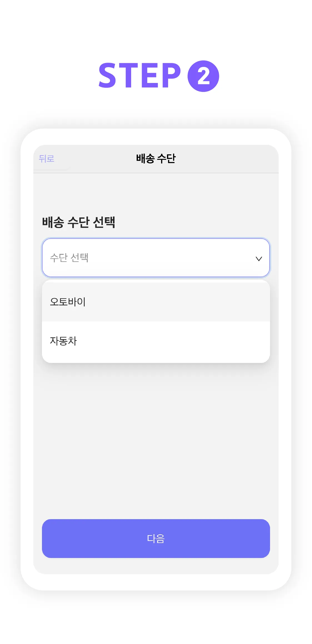
Task: Click the letter P in STEP
Action: 169,75
